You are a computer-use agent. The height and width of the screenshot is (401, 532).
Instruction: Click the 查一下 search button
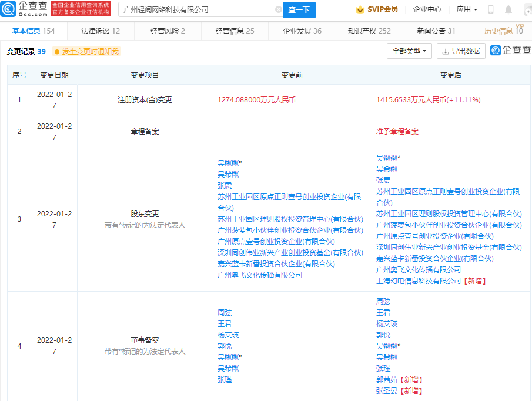click(299, 10)
